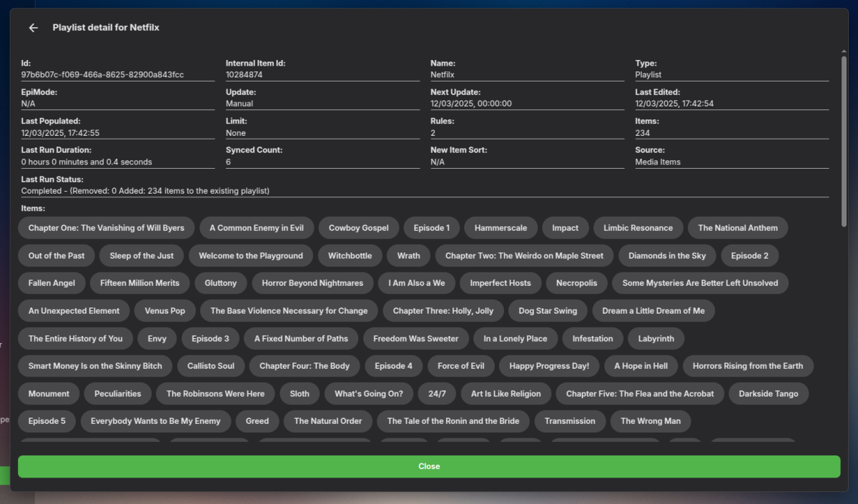The image size is (858, 504).
Task: Select the Hammerscale playlist item
Action: point(500,227)
